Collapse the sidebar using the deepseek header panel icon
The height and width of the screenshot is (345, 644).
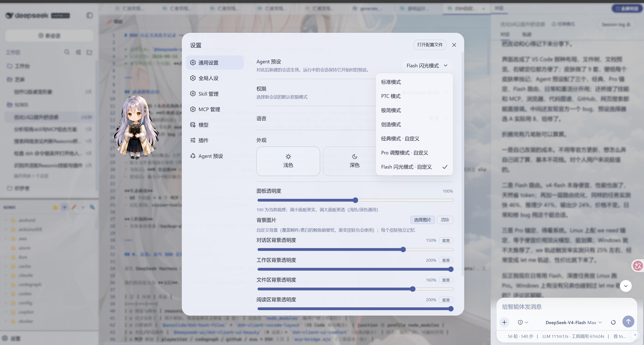89,15
